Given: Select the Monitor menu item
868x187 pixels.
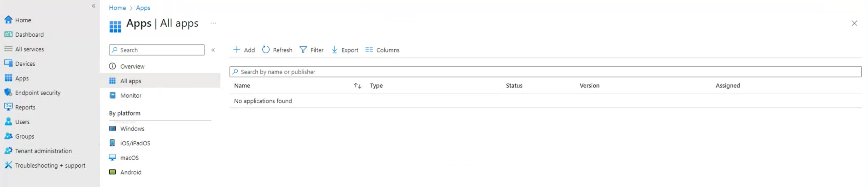Looking at the screenshot, I should (x=131, y=96).
